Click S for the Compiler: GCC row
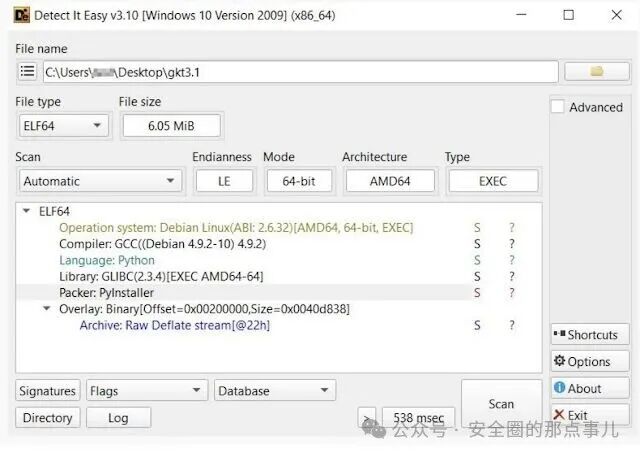The image size is (640, 456). pyautogui.click(x=477, y=244)
